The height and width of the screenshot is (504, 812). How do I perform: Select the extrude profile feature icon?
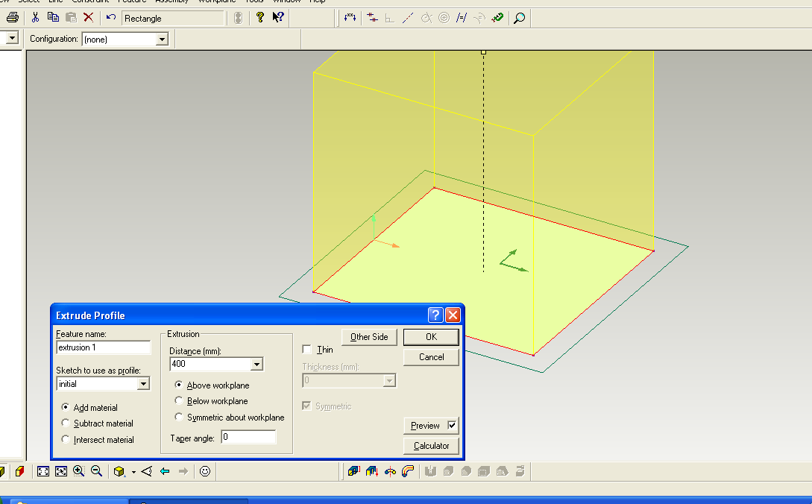click(353, 471)
